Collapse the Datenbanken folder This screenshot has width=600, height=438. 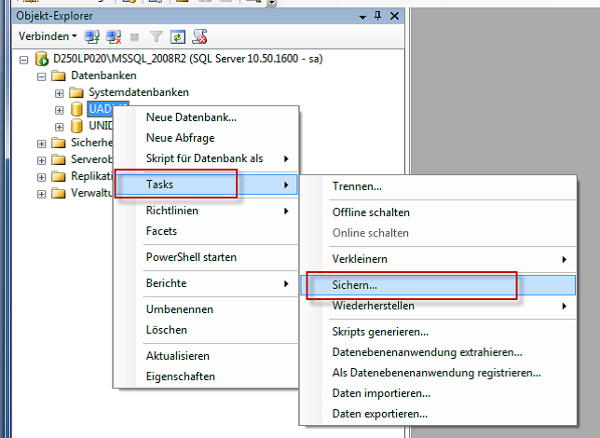click(41, 77)
